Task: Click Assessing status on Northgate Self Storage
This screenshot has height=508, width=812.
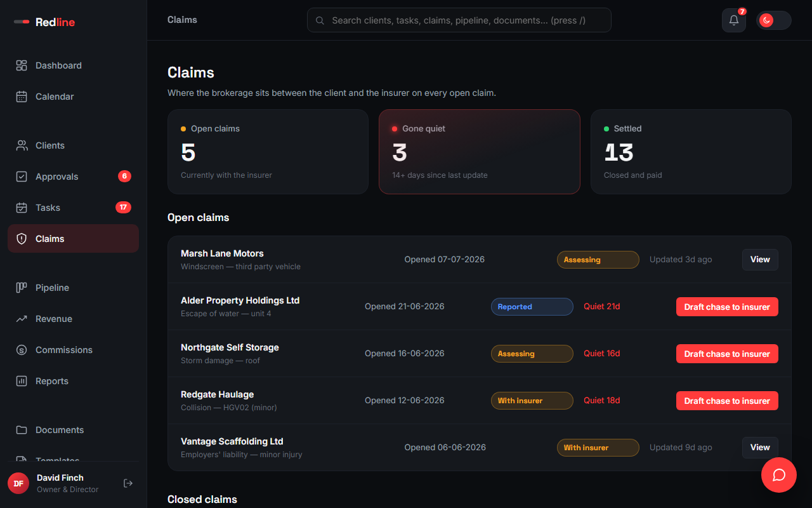Action: (x=532, y=354)
